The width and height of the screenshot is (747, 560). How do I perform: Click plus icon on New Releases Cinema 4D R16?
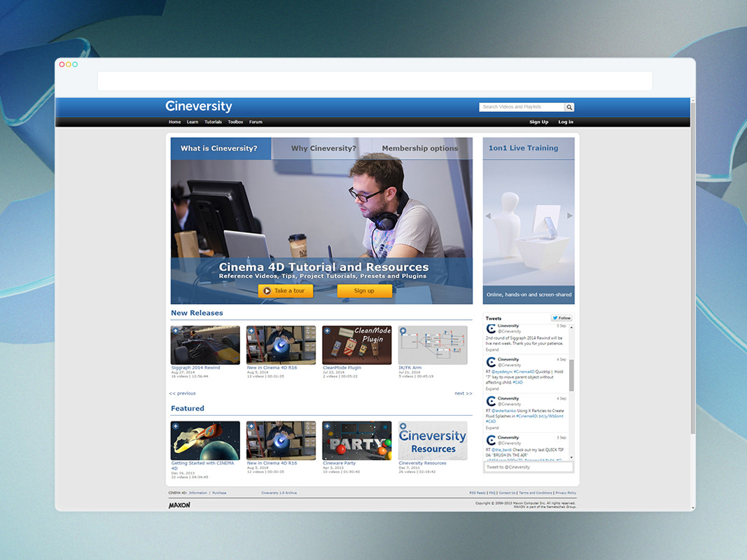point(251,331)
